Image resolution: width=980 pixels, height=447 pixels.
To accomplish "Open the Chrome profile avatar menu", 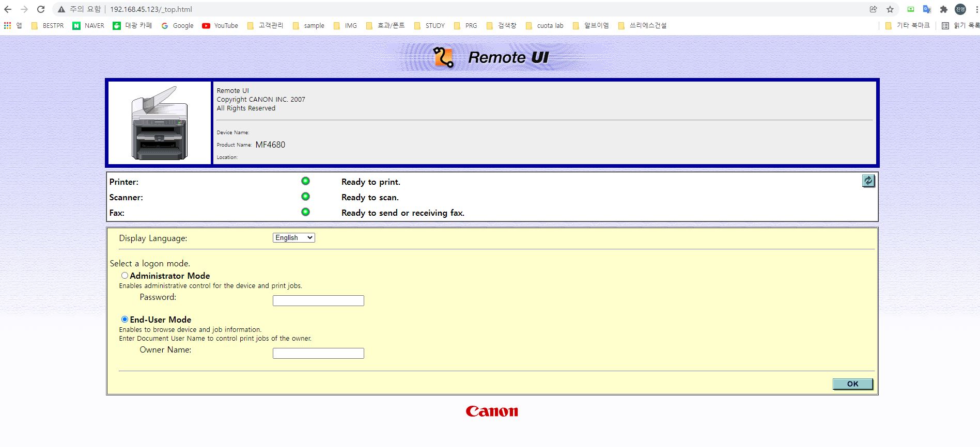I will pyautogui.click(x=960, y=9).
